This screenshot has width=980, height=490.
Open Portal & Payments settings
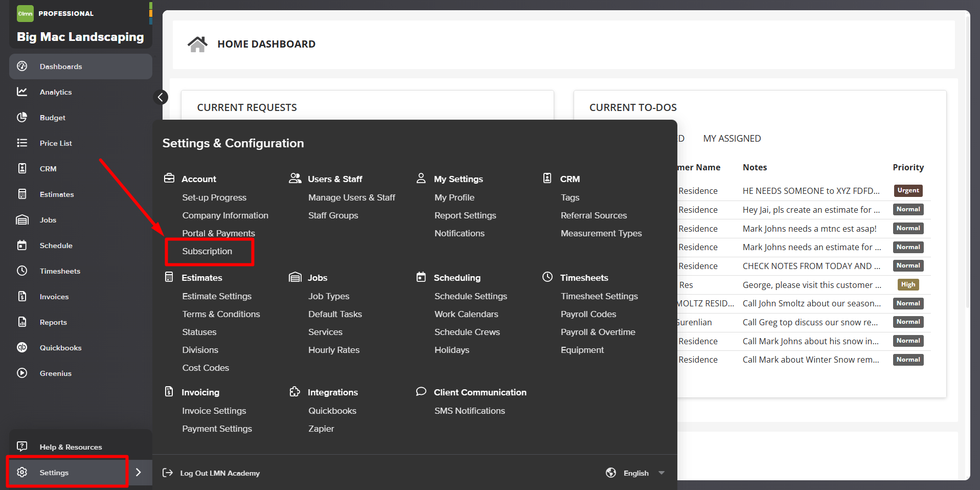pos(218,233)
